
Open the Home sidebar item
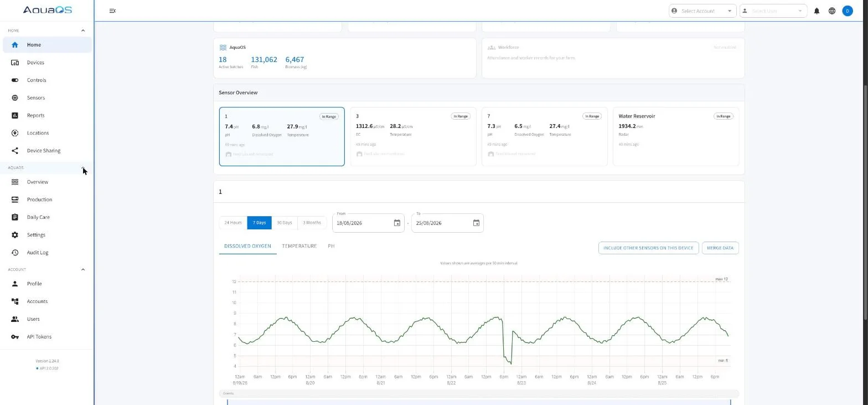click(x=47, y=45)
